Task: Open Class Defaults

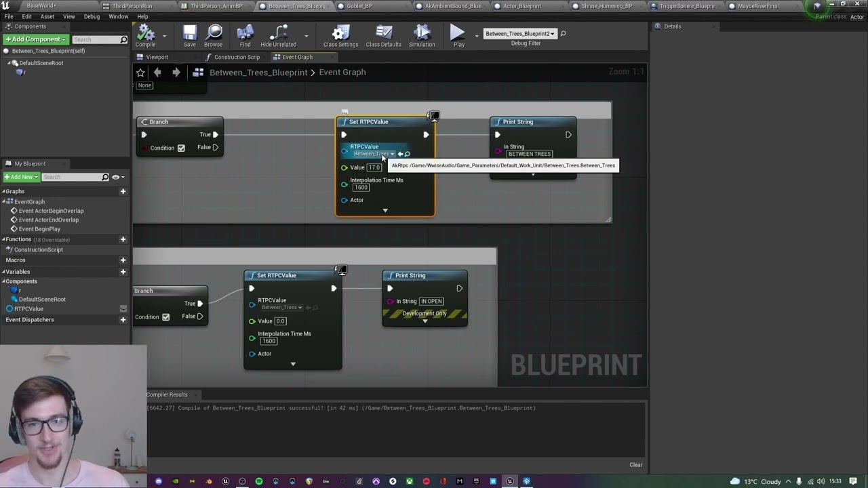Action: click(384, 36)
